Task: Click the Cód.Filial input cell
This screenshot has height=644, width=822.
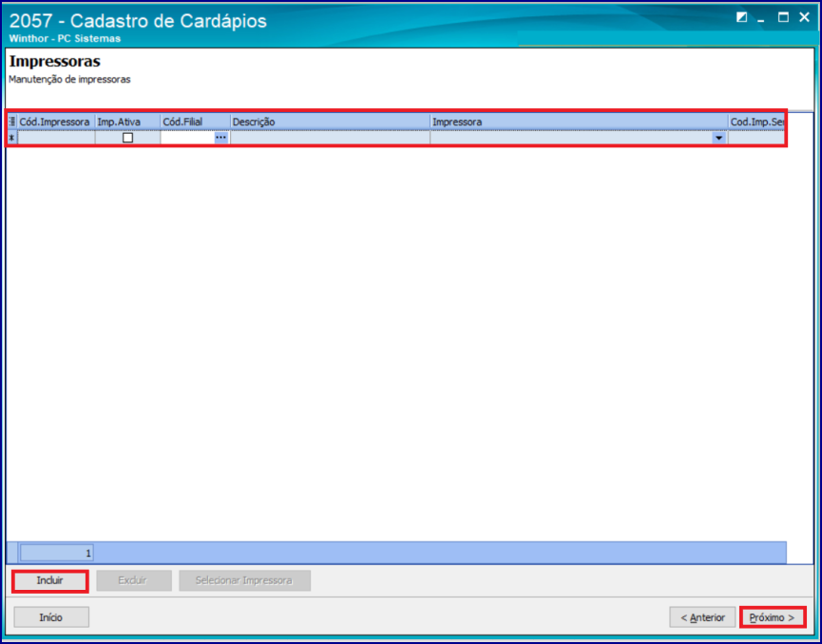Action: click(x=187, y=138)
